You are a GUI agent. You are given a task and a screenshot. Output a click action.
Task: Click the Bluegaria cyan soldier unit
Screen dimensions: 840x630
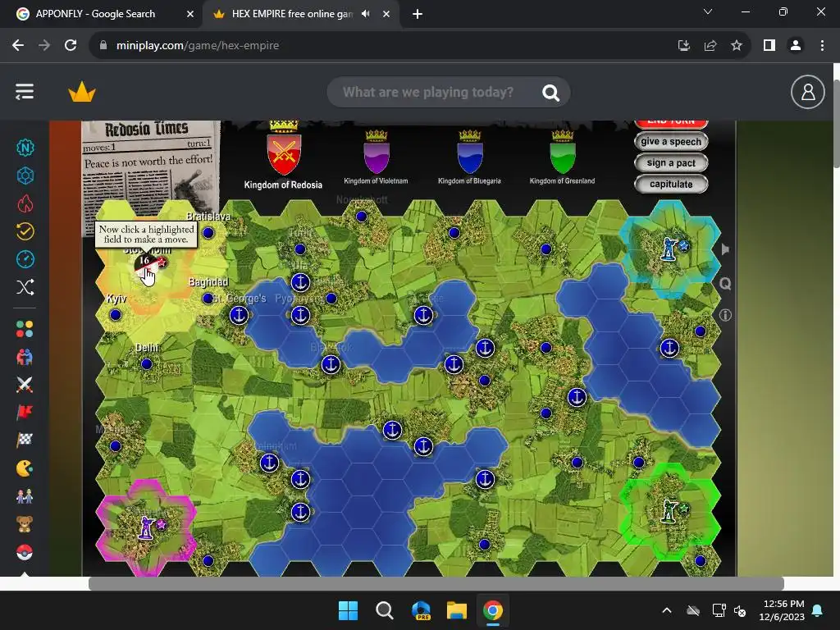tap(669, 249)
